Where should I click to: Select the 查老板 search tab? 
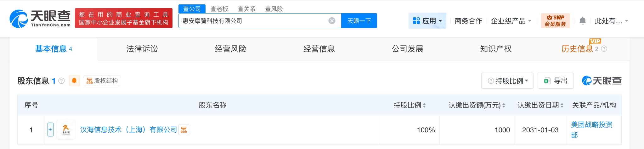(219, 9)
